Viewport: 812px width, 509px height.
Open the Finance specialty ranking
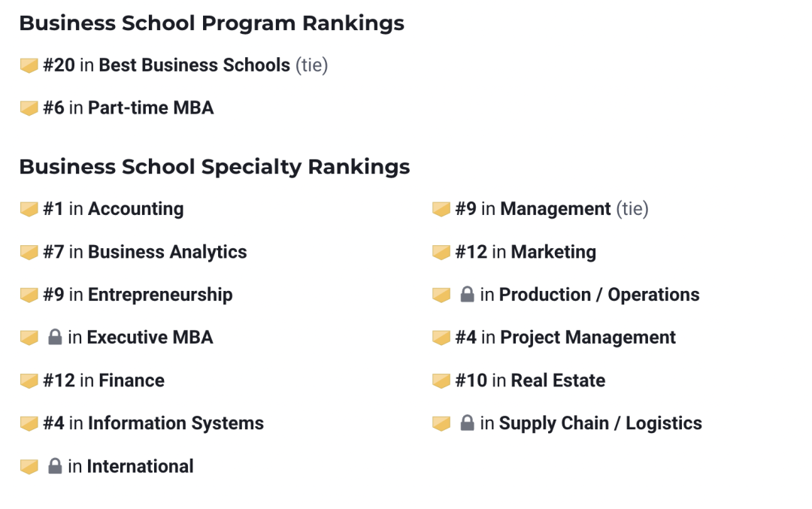[x=131, y=380]
